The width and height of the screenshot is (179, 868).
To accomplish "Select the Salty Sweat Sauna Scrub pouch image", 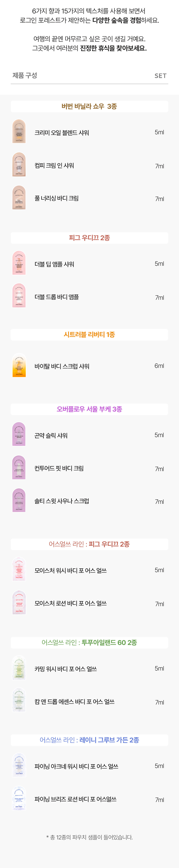I will 19,500.
